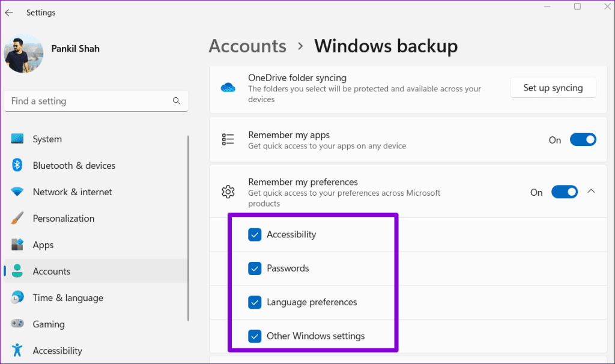Go back with the Settings back arrow
The image size is (615, 364).
9,13
